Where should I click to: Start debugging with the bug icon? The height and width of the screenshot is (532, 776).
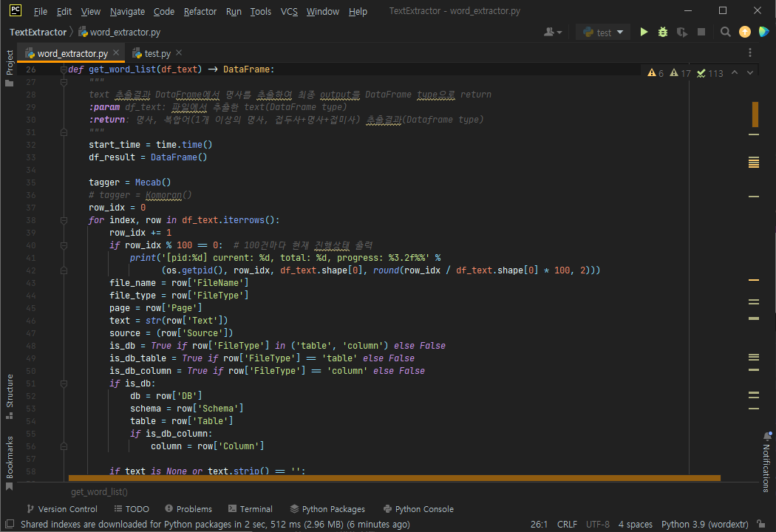663,33
